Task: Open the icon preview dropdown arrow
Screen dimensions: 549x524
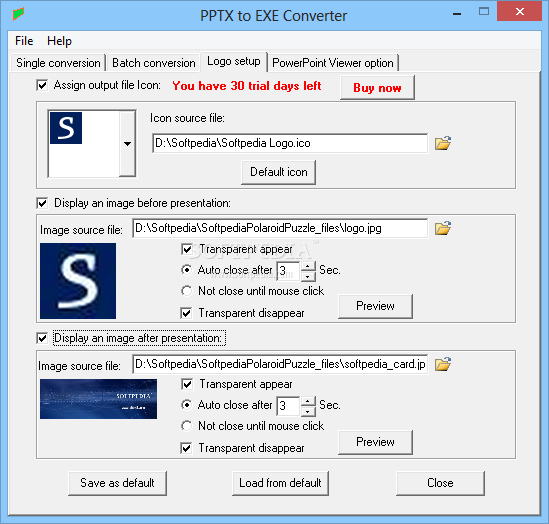Action: pos(127,144)
